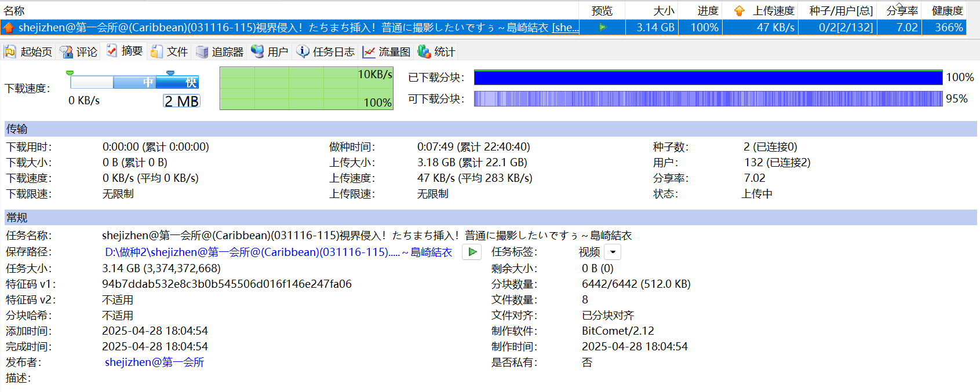Viewport: 980px width, 392px height.
Task: Open the save folder with the green play button
Action: click(x=472, y=252)
